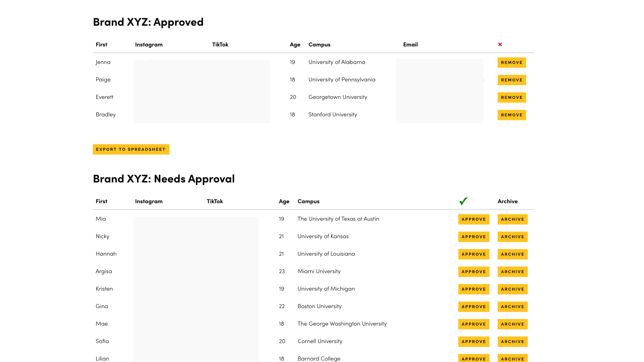Approve Lilian from Barnard College
This screenshot has height=362, width=644.
474,358
